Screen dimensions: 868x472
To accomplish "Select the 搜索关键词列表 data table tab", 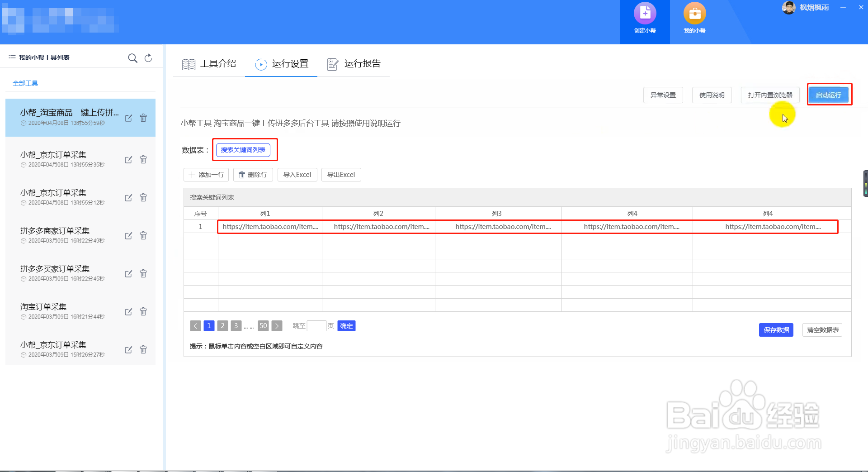I will pyautogui.click(x=243, y=150).
